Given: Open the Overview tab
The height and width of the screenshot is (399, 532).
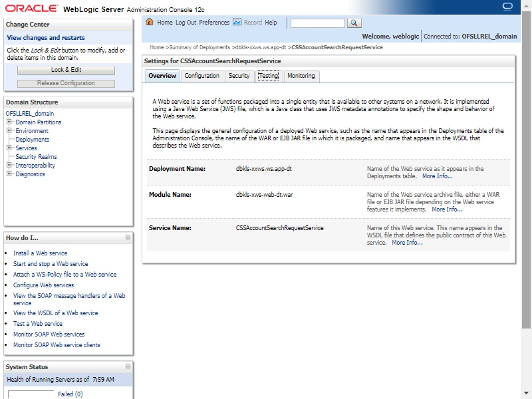Looking at the screenshot, I should (x=162, y=76).
